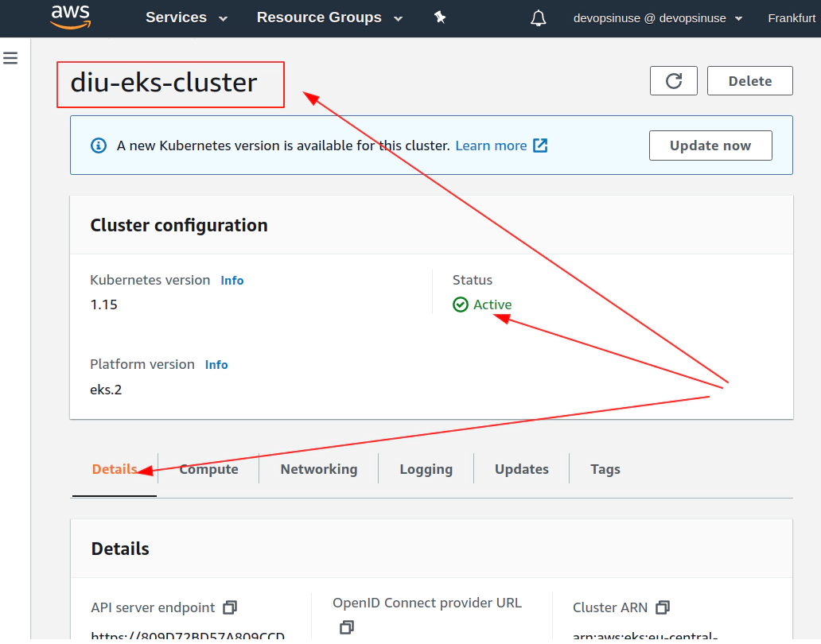Viewport: 821px width, 644px height.
Task: Switch to the Tags tab
Action: pos(605,469)
